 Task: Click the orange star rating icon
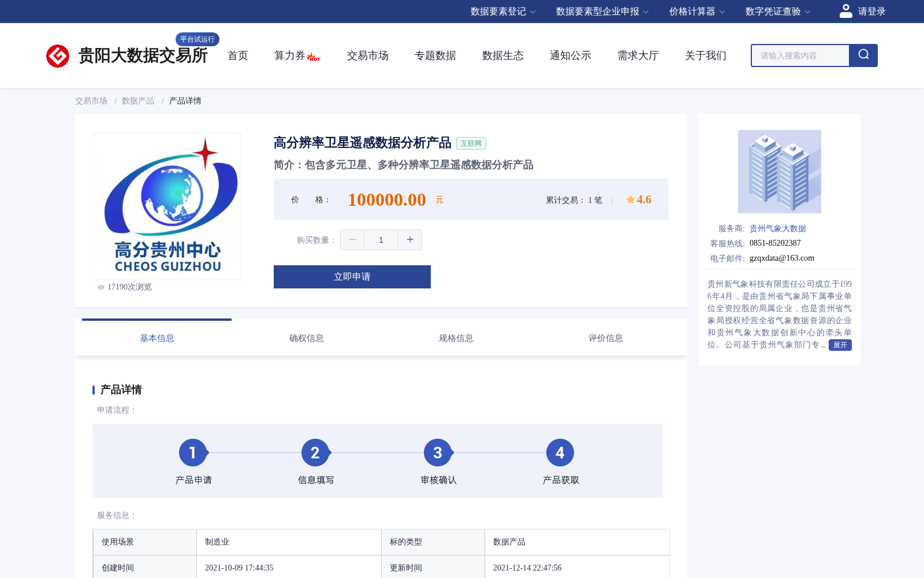630,199
